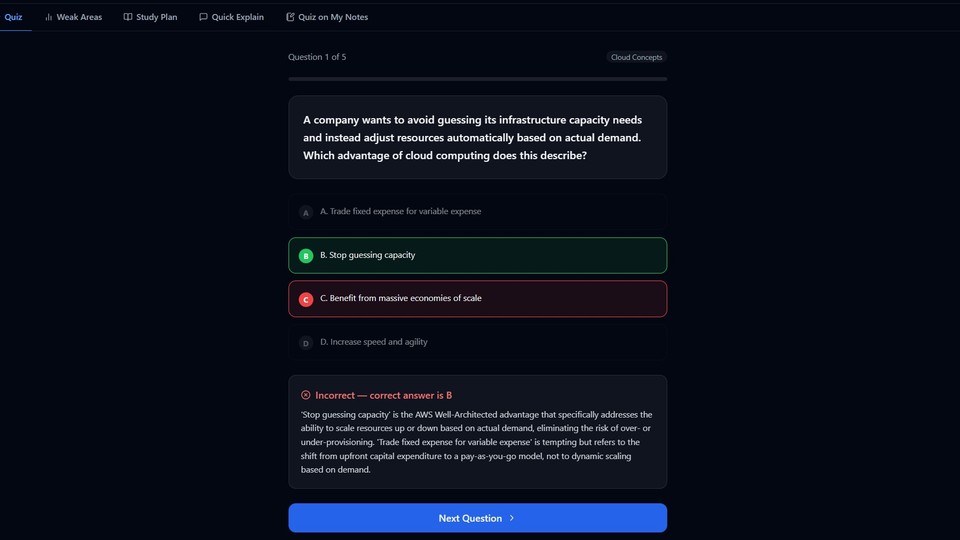Viewport: 960px width, 540px height.
Task: Choose answer Stop guessing capacity
Action: tap(477, 255)
